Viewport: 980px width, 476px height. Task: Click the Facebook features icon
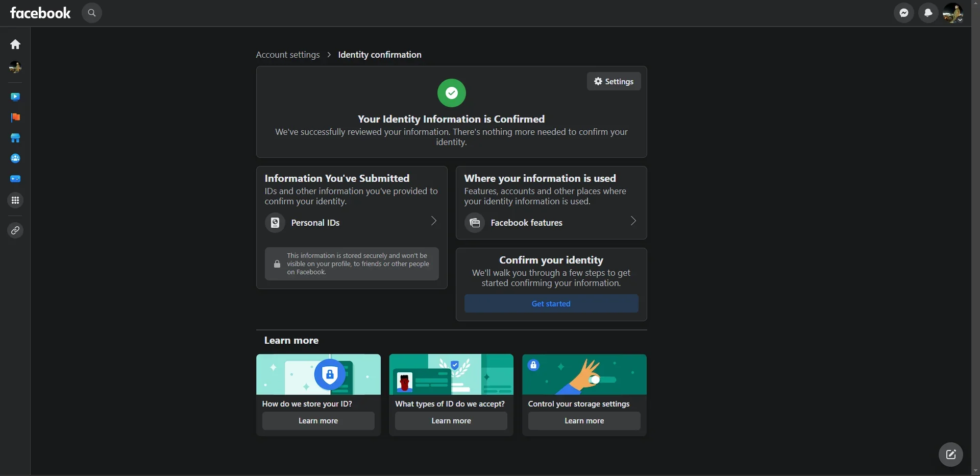(x=474, y=223)
